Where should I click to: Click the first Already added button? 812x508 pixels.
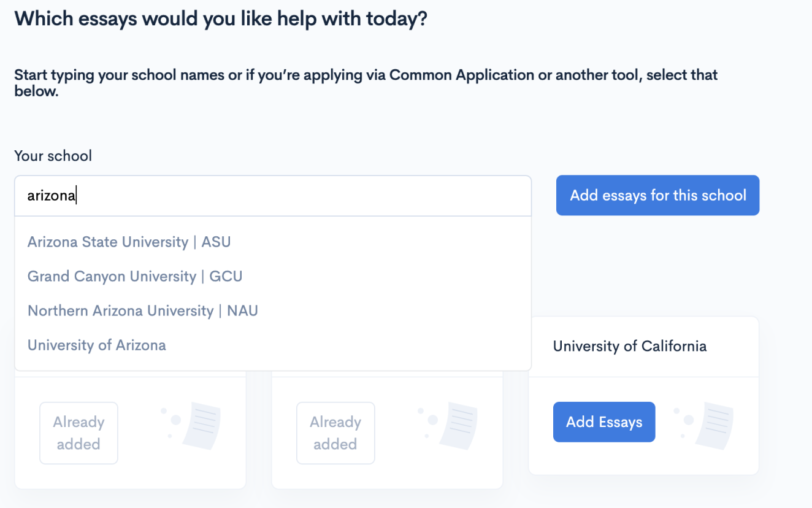click(x=79, y=433)
